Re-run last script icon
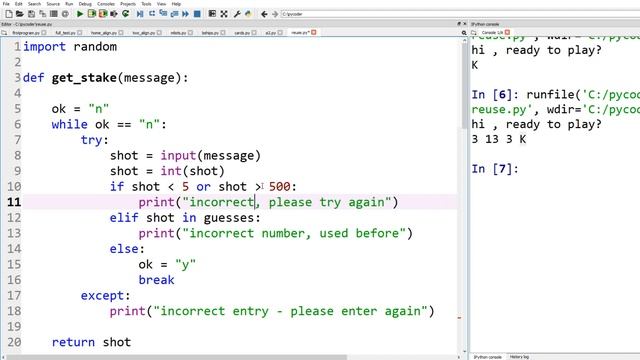The height and width of the screenshot is (360, 640). click(125, 14)
